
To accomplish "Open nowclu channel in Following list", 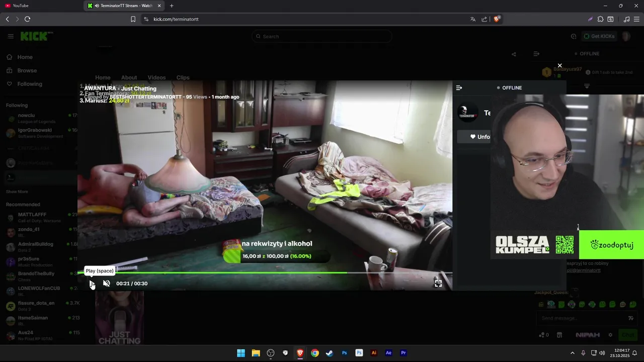I will [x=41, y=118].
